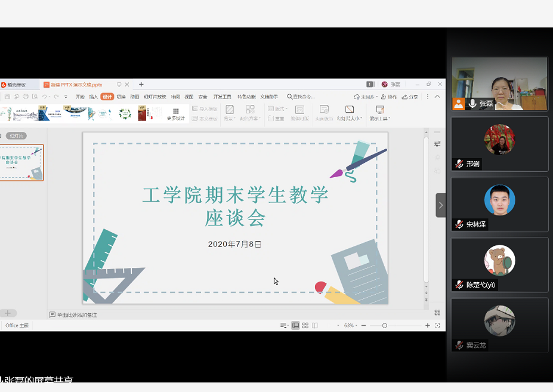Click the zoom slider handle

(x=385, y=325)
